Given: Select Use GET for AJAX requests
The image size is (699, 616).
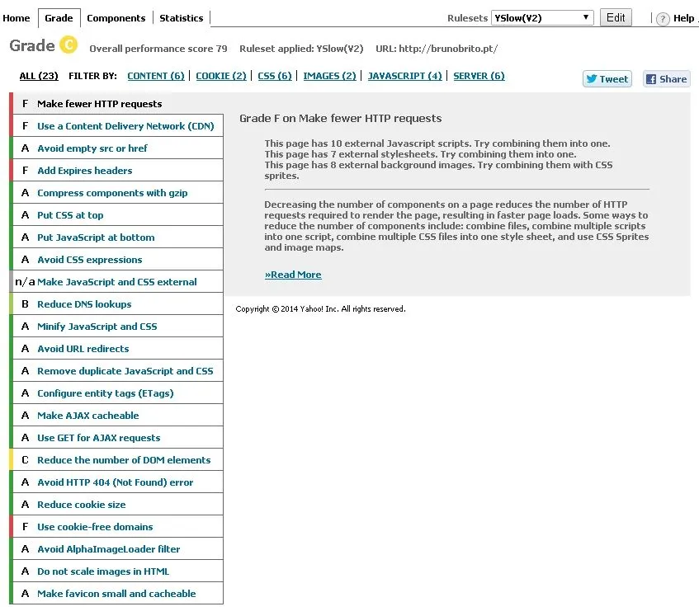Looking at the screenshot, I should (118, 438).
